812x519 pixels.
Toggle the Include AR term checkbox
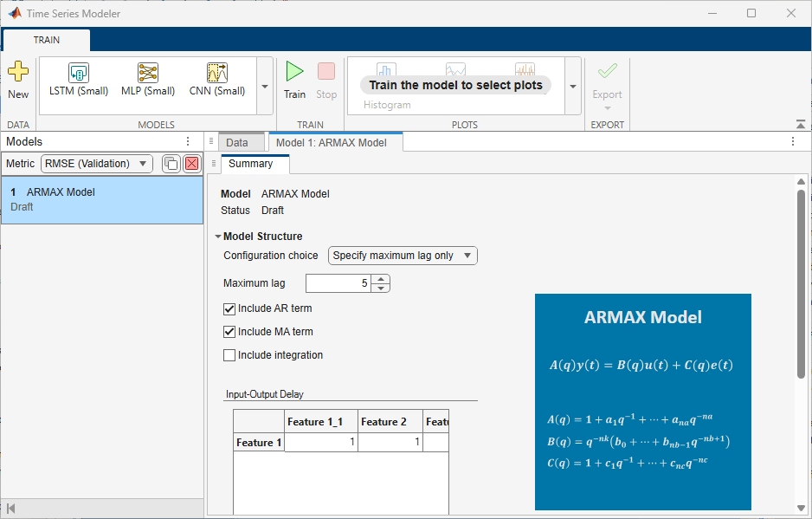(229, 309)
